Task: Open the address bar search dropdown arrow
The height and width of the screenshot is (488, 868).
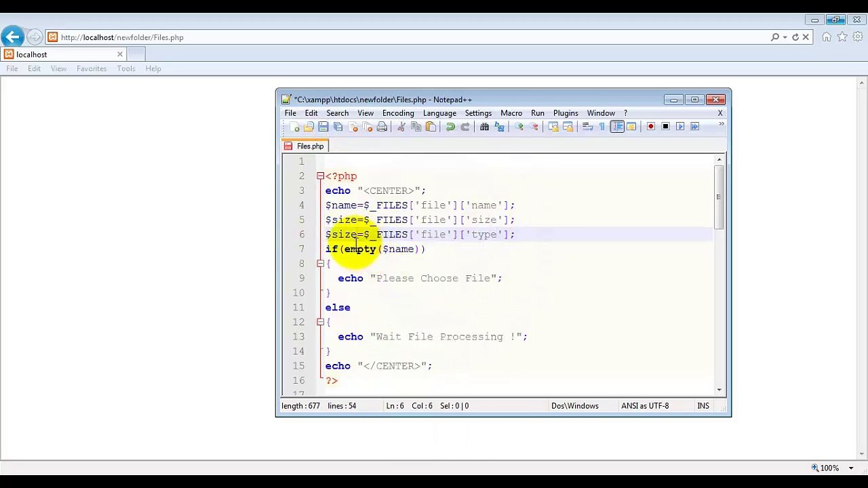Action: tap(785, 37)
